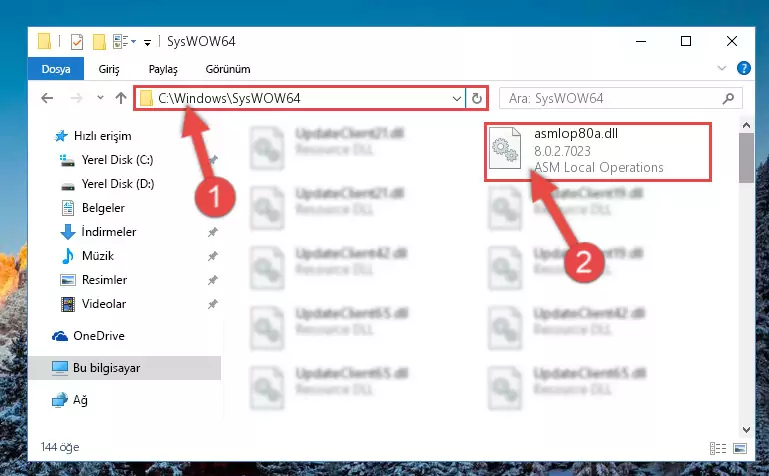This screenshot has height=476, width=769.
Task: Open Yerel Disk (C:) in sidebar
Action: coord(117,160)
